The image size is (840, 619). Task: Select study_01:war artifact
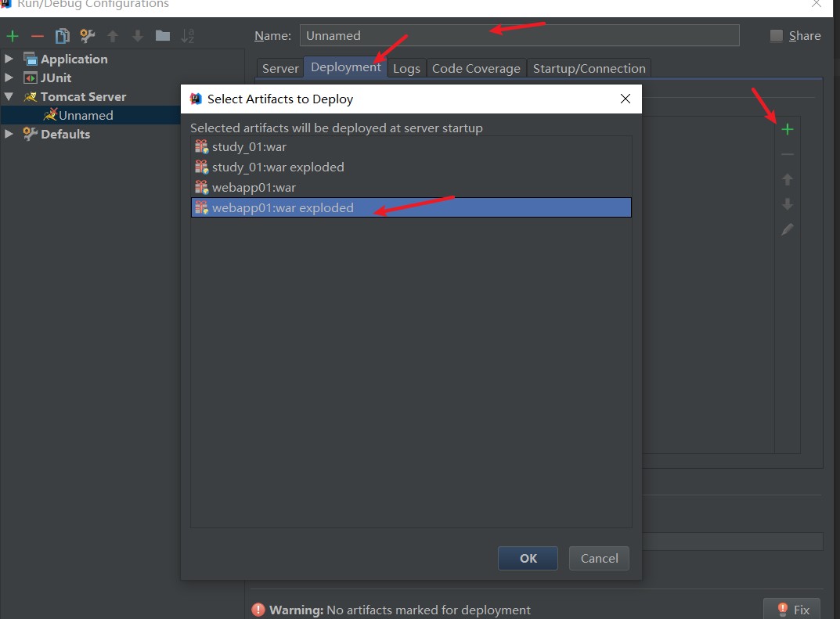412,146
